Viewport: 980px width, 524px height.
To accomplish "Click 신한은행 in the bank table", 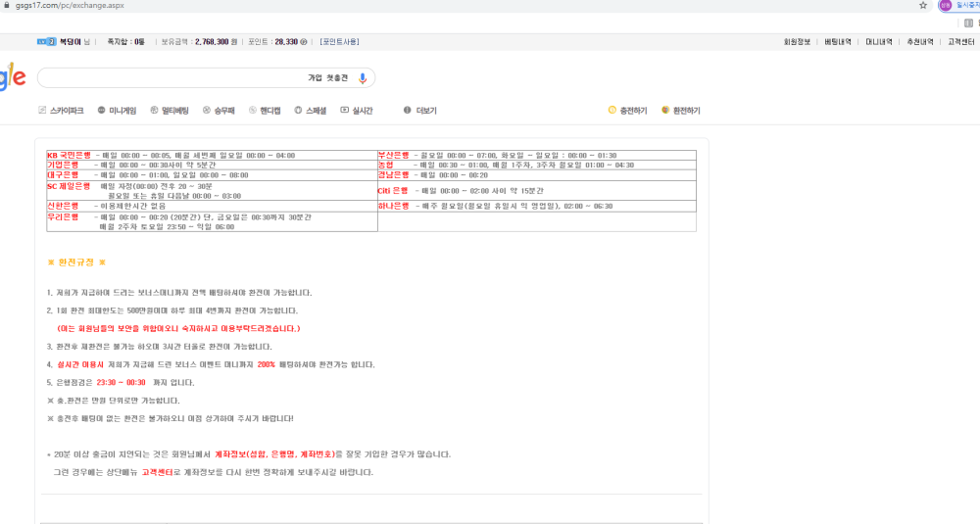I will 63,206.
